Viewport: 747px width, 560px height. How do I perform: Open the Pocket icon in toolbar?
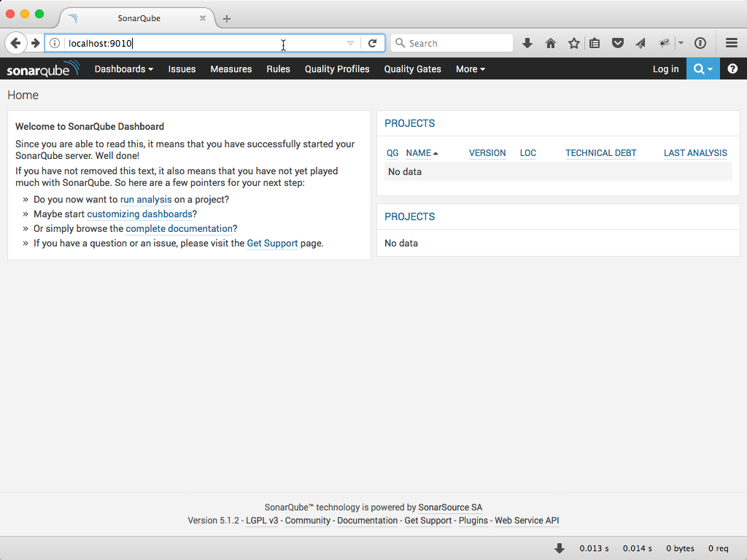618,44
